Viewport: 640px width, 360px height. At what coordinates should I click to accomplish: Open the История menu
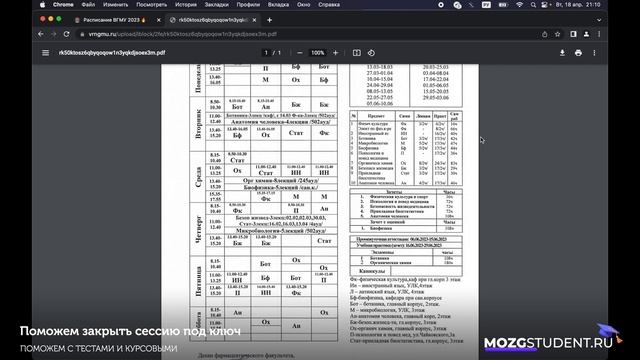[x=186, y=5]
